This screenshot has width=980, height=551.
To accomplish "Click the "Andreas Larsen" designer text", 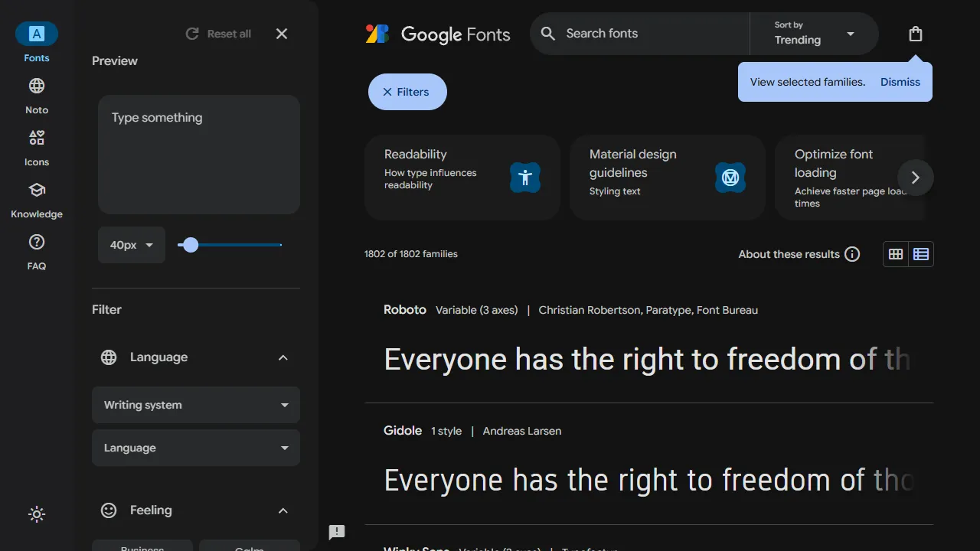I will click(x=522, y=431).
